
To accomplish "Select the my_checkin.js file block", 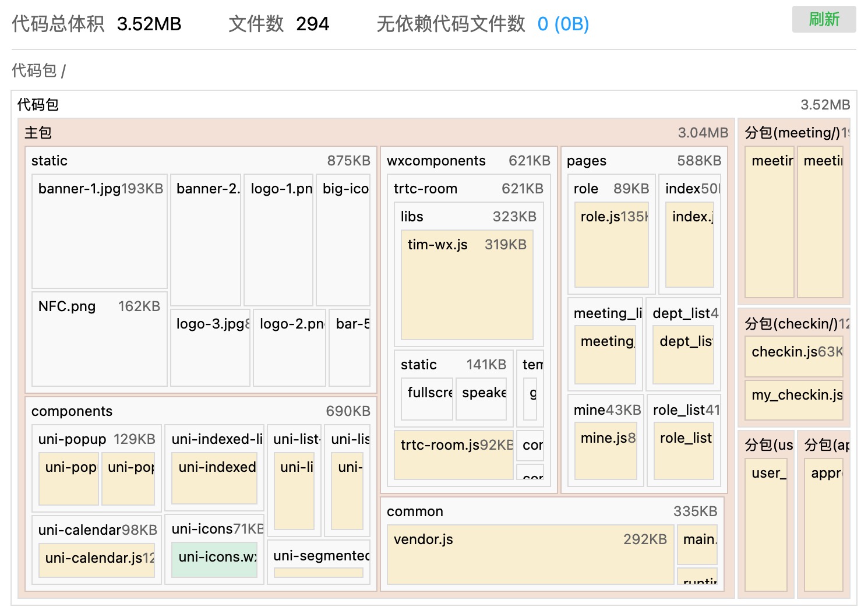I will 794,400.
